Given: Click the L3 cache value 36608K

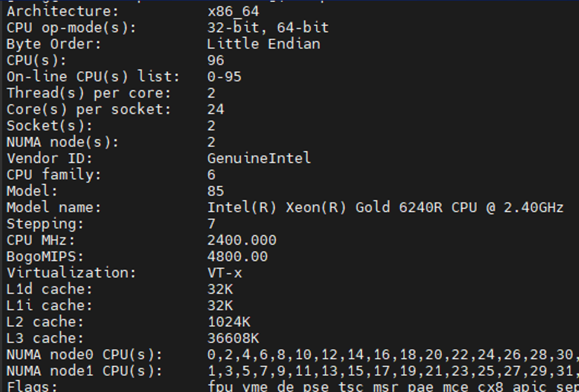Looking at the screenshot, I should coord(233,338).
